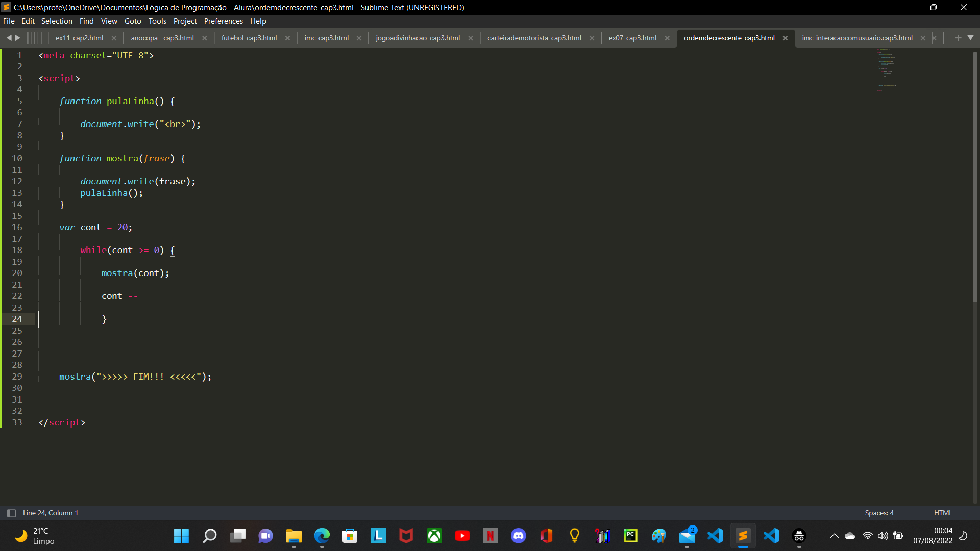
Task: Open the HTML syntax selector
Action: pyautogui.click(x=943, y=513)
